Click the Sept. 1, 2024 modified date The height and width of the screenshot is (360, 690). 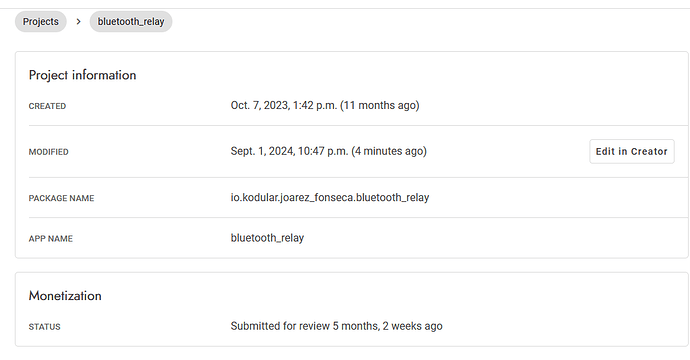click(x=262, y=151)
